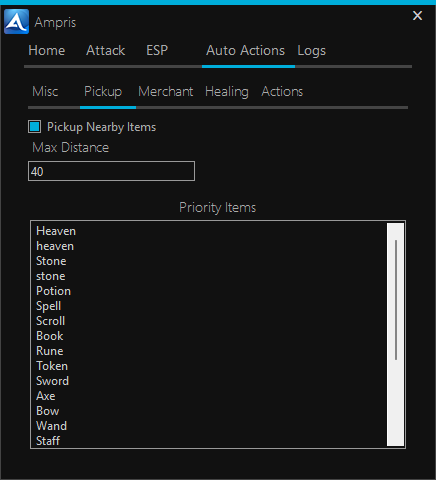Select the Auto Actions tab
The height and width of the screenshot is (480, 436).
(x=245, y=50)
